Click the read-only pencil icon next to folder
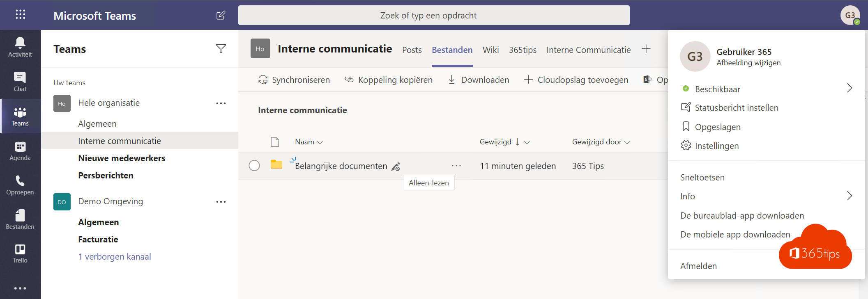Image resolution: width=868 pixels, height=299 pixels. click(396, 167)
